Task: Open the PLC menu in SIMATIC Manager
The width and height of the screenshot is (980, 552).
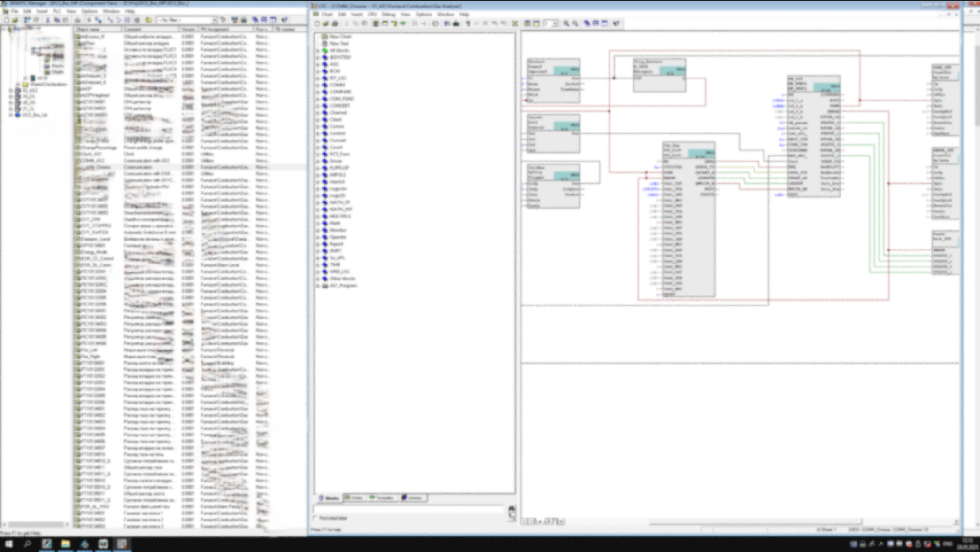Action: [57, 11]
